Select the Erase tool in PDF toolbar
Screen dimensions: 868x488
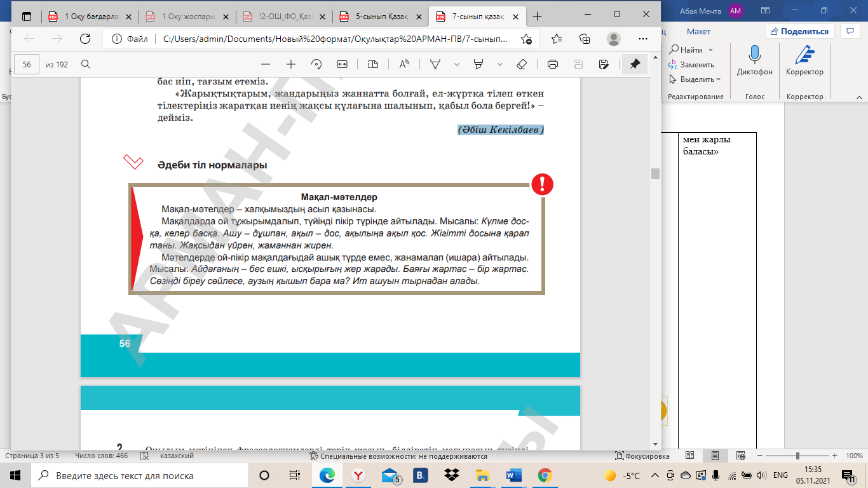point(522,64)
